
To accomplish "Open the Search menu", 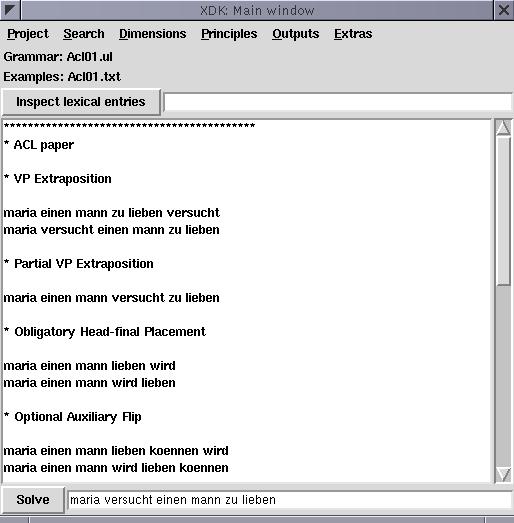I will coord(84,34).
